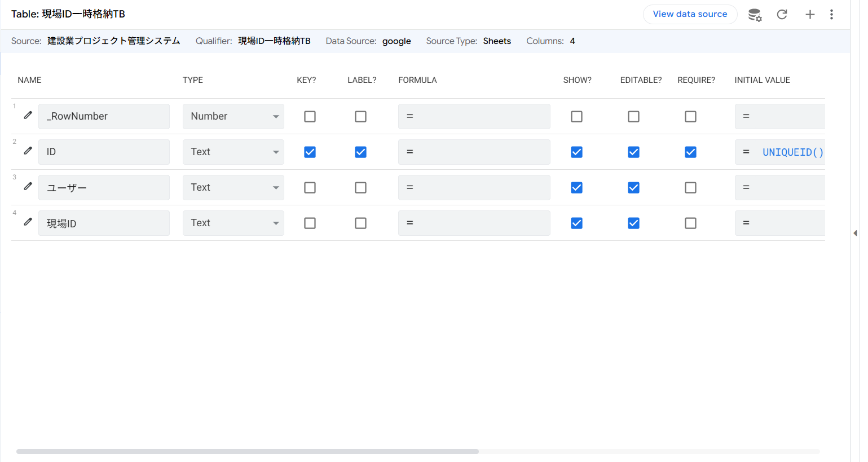Open the type dropdown for 現場ID
Viewport: 868px width, 462px height.
pos(233,223)
